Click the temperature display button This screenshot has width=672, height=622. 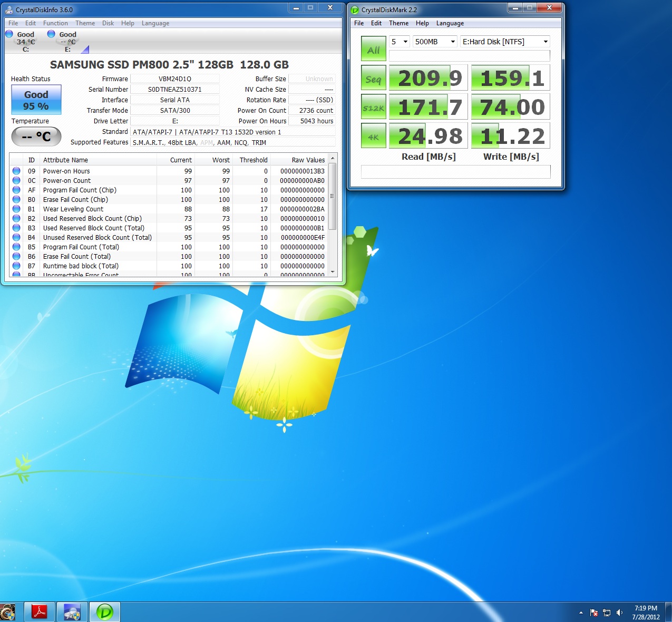pyautogui.click(x=36, y=137)
